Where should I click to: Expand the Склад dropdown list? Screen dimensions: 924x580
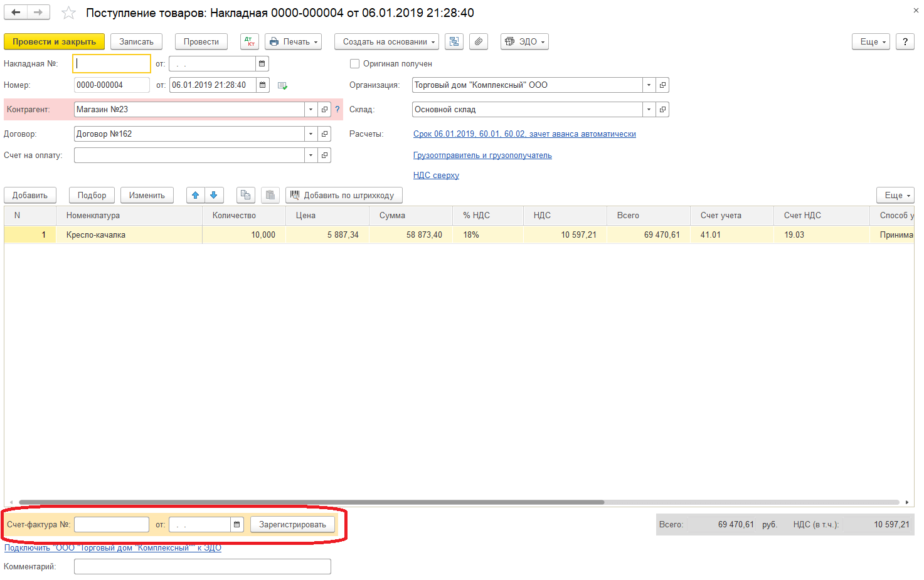[649, 110]
